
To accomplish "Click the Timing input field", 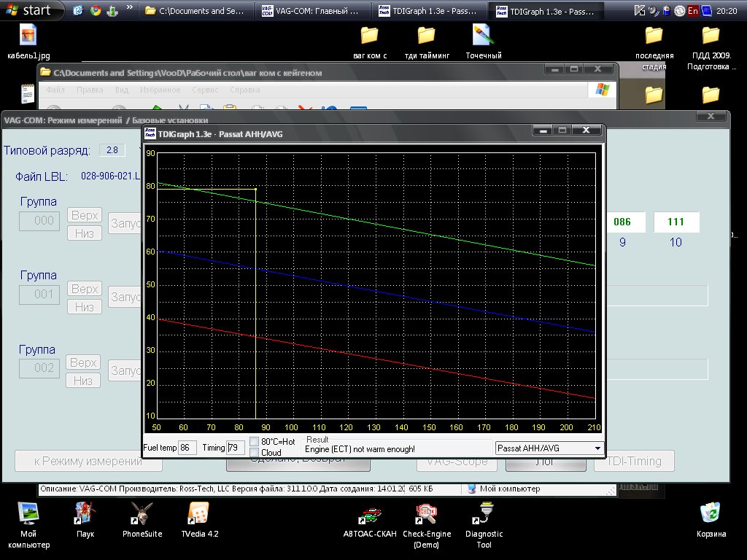I will point(236,448).
